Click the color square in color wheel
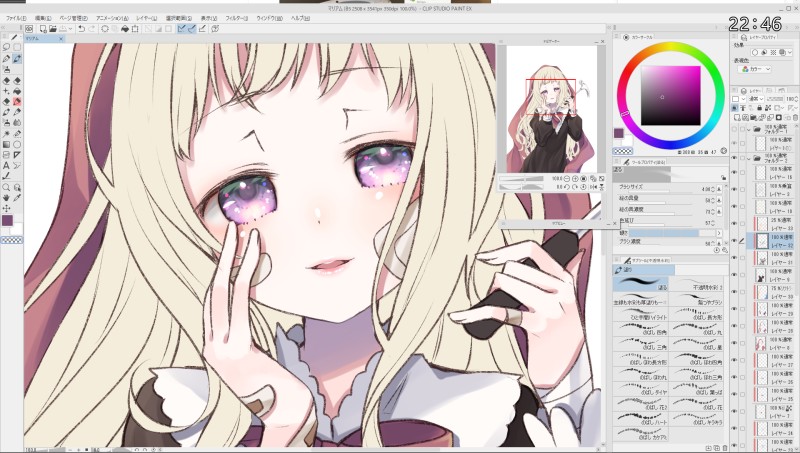The height and width of the screenshot is (453, 800). [x=670, y=95]
